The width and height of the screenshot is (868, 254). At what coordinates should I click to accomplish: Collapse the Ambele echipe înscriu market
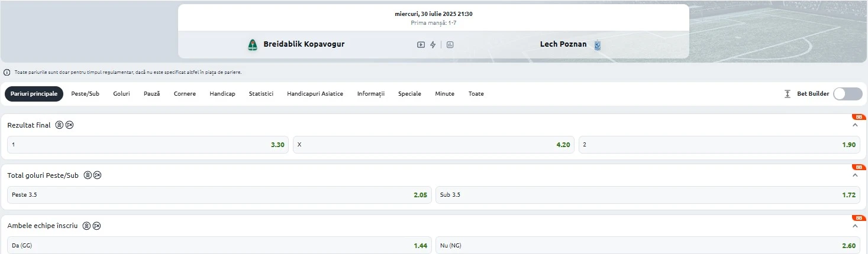tap(854, 226)
